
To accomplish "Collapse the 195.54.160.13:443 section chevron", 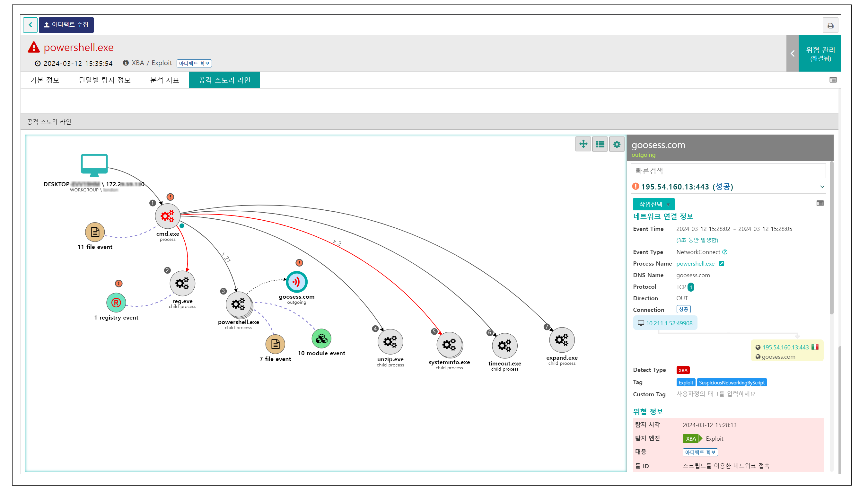I will [x=822, y=187].
